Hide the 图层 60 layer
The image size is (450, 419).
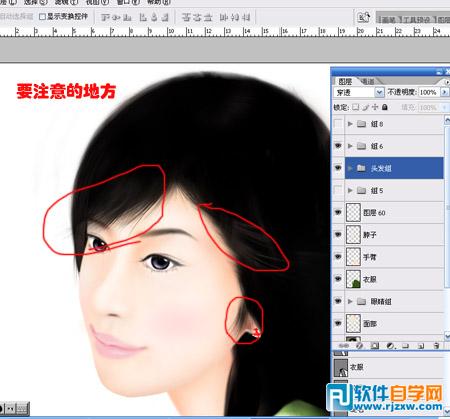[338, 212]
